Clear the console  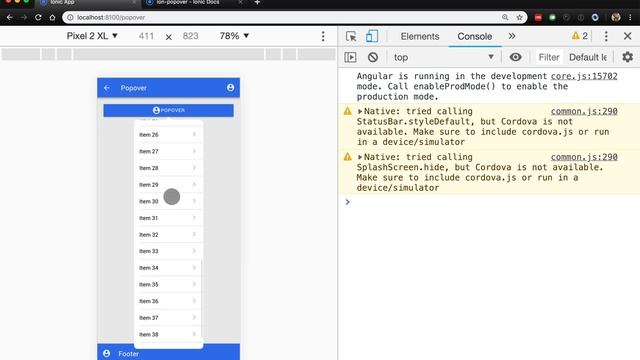point(373,57)
